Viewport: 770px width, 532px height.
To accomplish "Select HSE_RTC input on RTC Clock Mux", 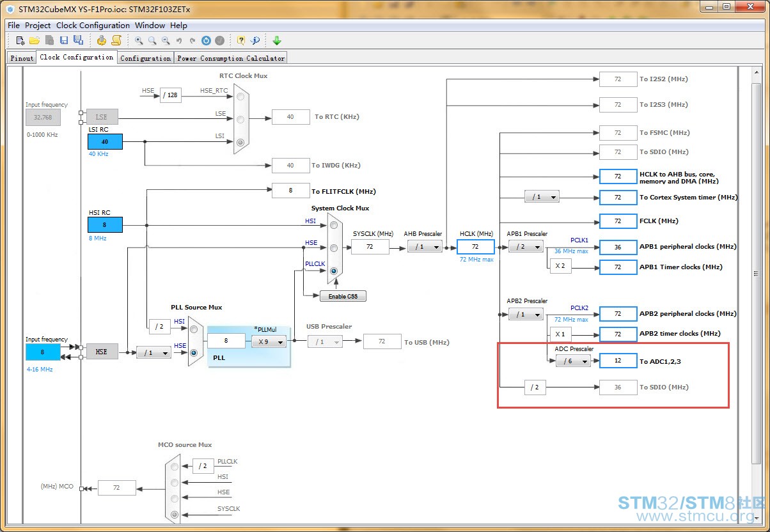I will point(240,97).
